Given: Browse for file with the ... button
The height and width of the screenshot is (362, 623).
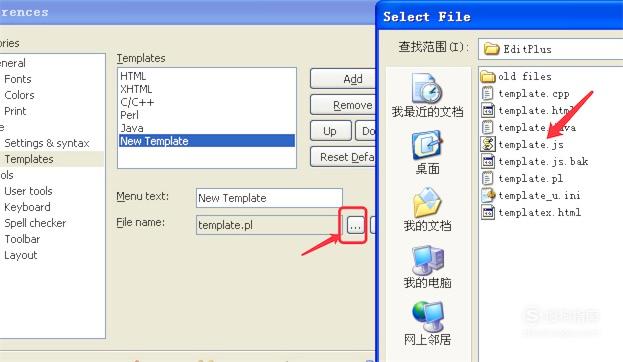Looking at the screenshot, I should [356, 225].
